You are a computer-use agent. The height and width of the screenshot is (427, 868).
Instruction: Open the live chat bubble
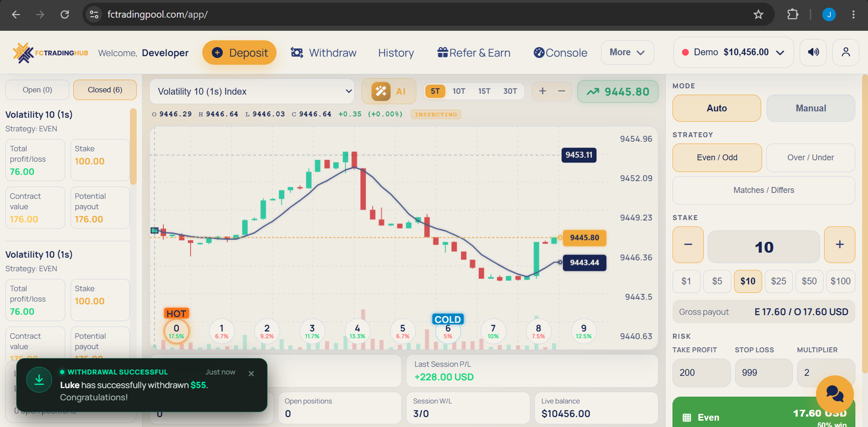point(835,394)
